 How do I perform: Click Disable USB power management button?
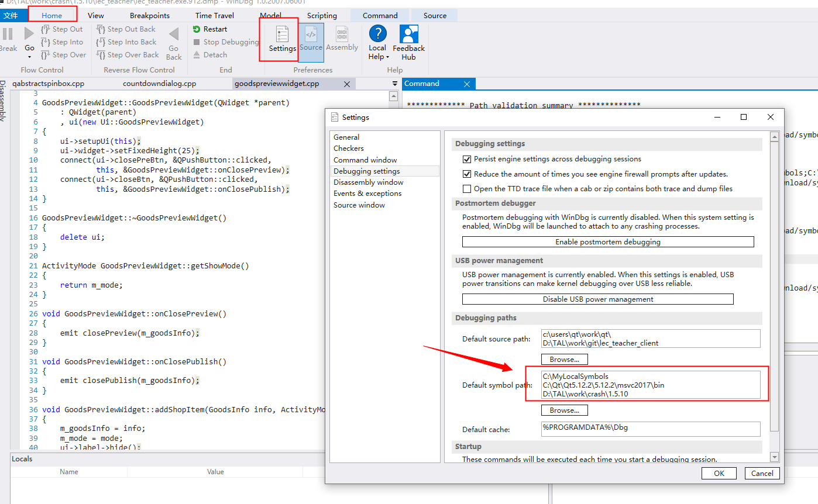598,299
